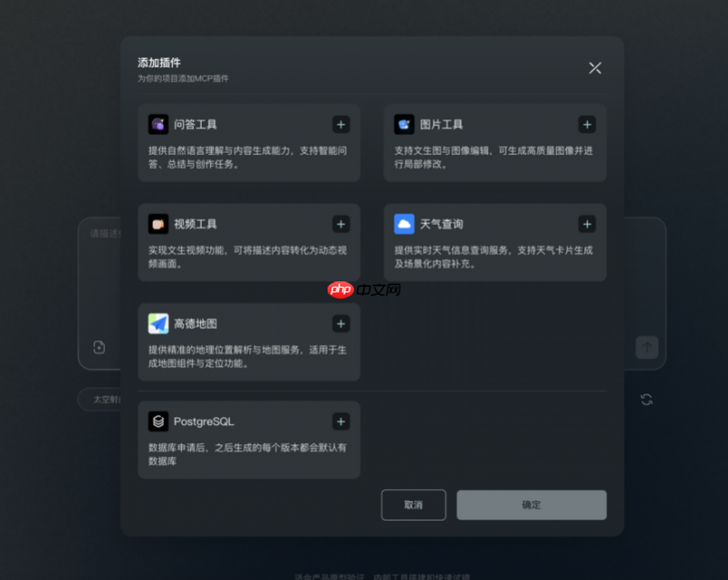The image size is (728, 580).
Task: Add the 视频工具 plugin
Action: [x=341, y=224]
